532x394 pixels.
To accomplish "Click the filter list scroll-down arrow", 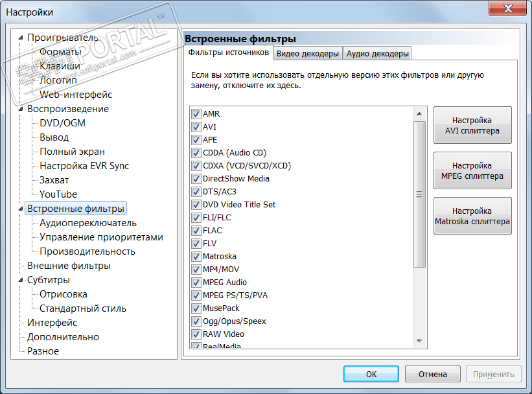I will click(419, 341).
